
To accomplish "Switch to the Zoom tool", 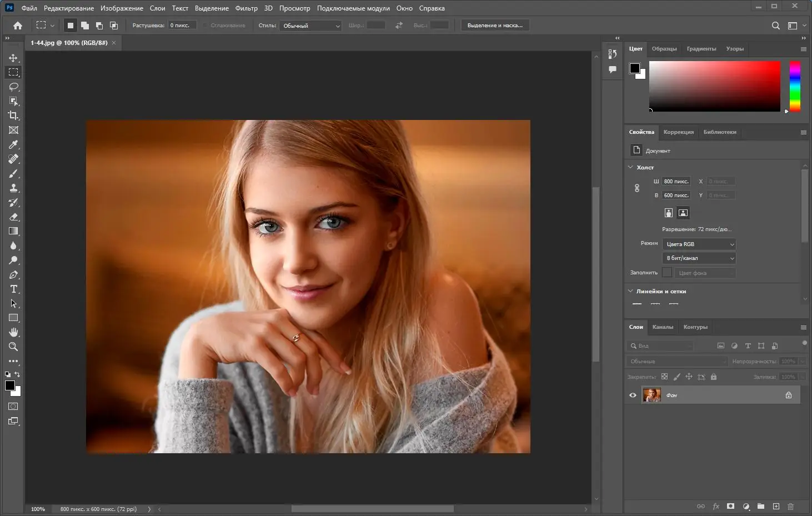I will (x=13, y=347).
